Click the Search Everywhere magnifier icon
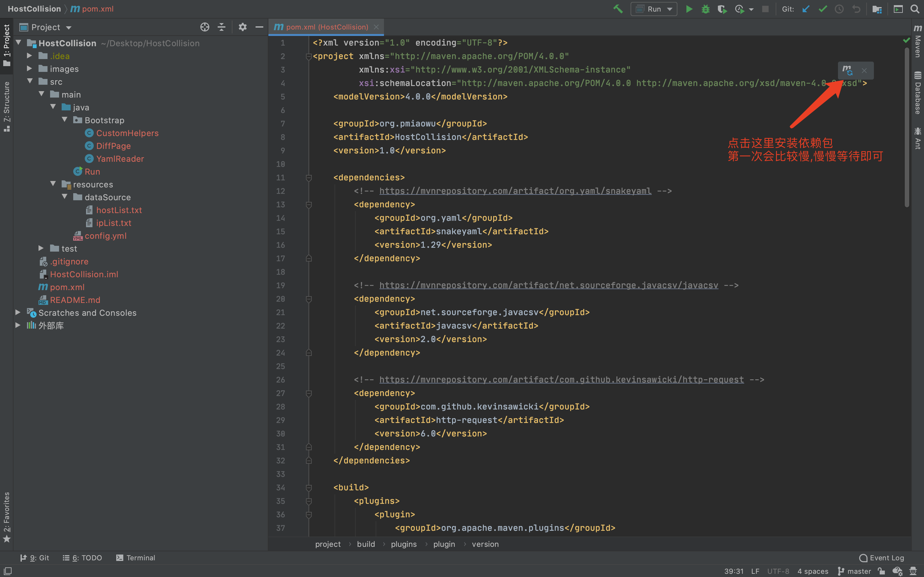The height and width of the screenshot is (577, 924). 915,9
